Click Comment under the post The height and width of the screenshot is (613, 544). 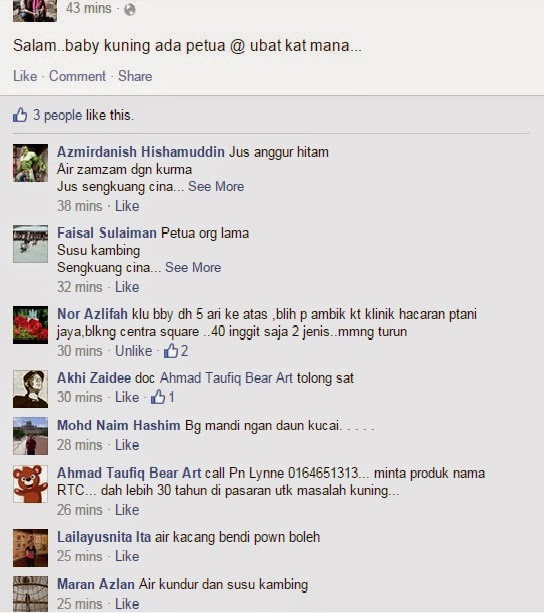point(77,76)
